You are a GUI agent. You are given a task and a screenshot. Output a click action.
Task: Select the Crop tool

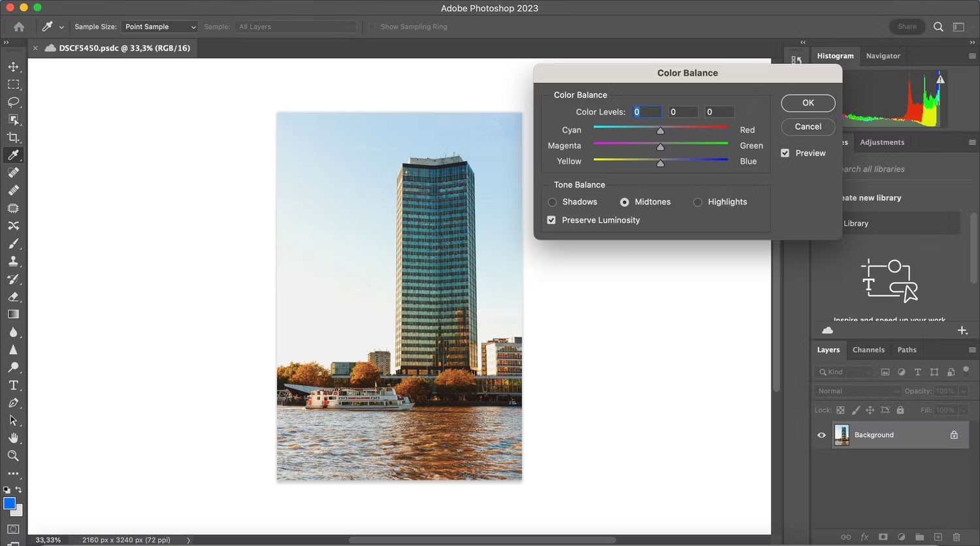tap(13, 137)
